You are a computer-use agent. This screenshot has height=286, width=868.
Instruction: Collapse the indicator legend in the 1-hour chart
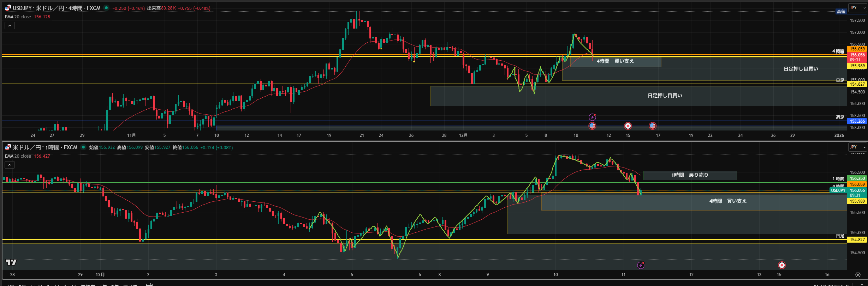point(10,165)
